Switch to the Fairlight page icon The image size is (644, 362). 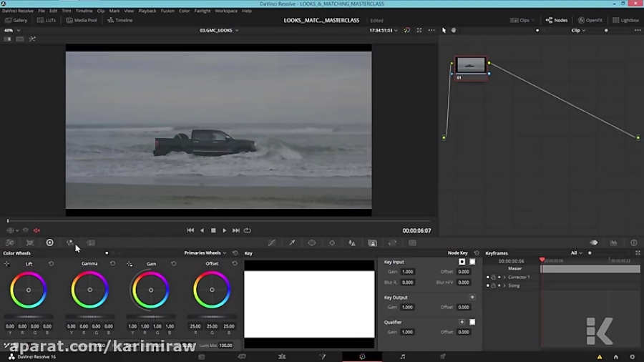pyautogui.click(x=402, y=356)
